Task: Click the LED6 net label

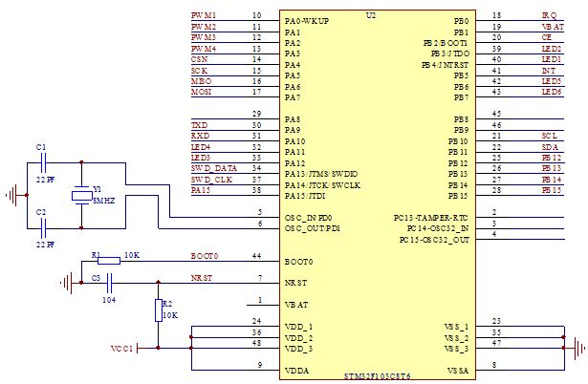Action: click(x=552, y=92)
